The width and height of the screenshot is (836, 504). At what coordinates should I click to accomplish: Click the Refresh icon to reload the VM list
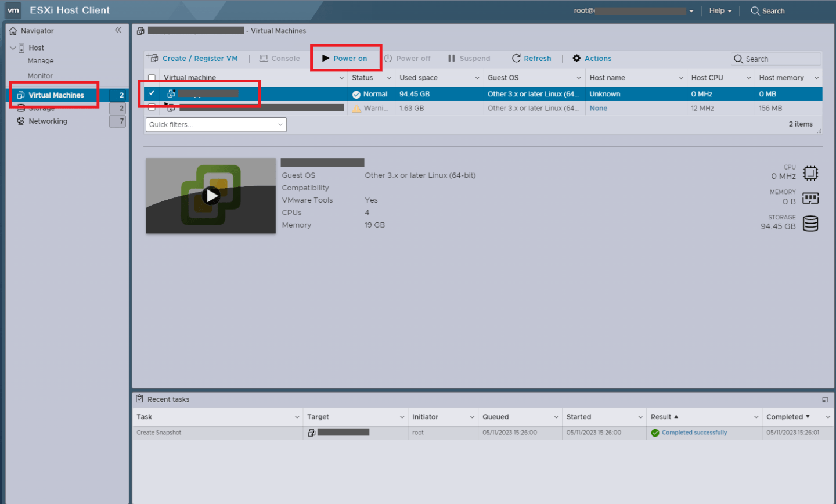[516, 58]
